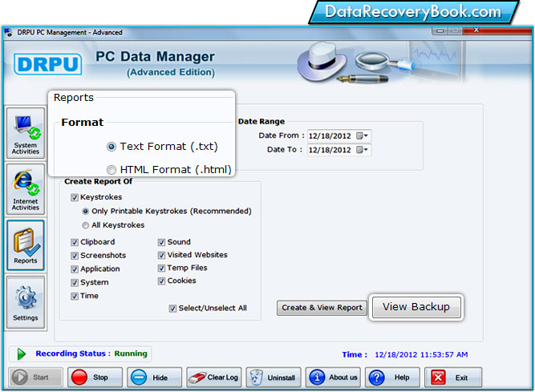Toggle the Time checkbox

(75, 297)
